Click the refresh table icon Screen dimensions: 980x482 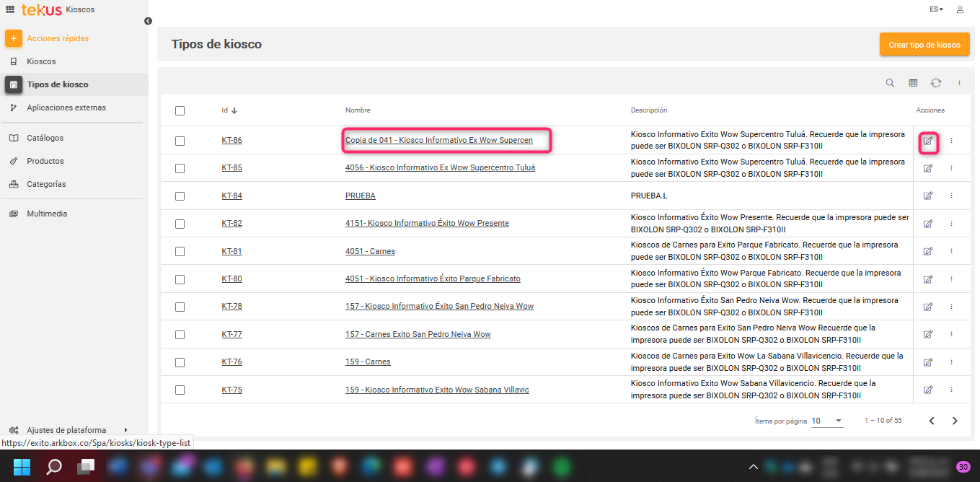(x=936, y=83)
